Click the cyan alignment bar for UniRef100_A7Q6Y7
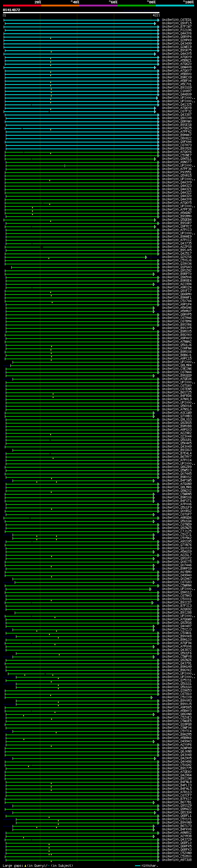This screenshot has width=197, height=868. click(x=82, y=71)
